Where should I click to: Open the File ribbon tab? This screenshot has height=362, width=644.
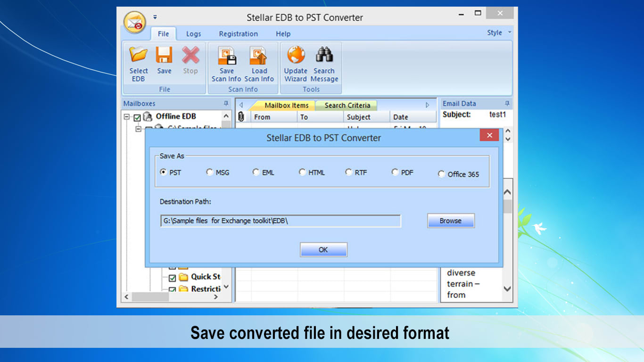coord(163,34)
